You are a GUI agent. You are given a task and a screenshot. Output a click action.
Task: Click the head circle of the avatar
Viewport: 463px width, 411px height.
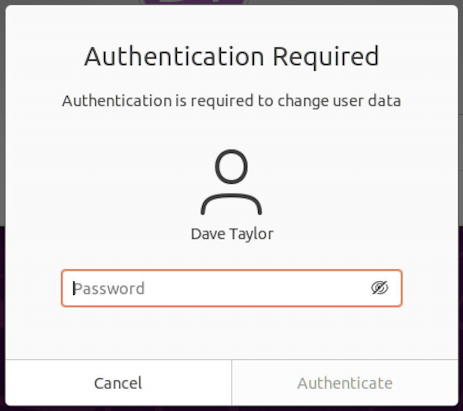pos(231,167)
